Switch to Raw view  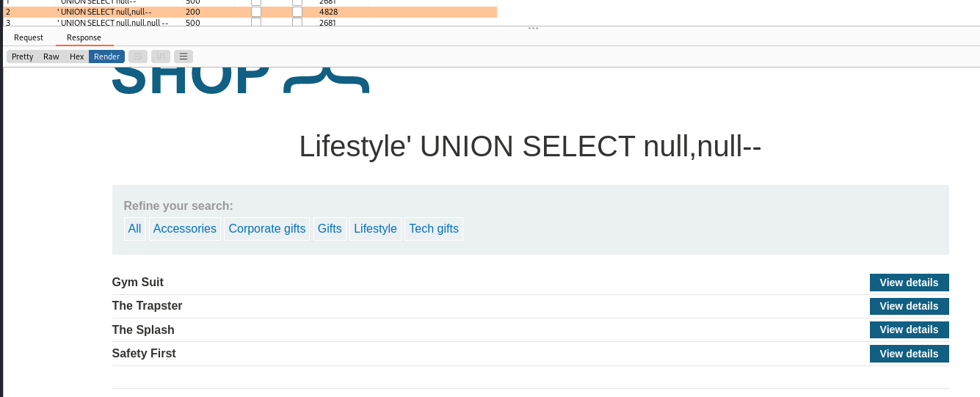51,57
